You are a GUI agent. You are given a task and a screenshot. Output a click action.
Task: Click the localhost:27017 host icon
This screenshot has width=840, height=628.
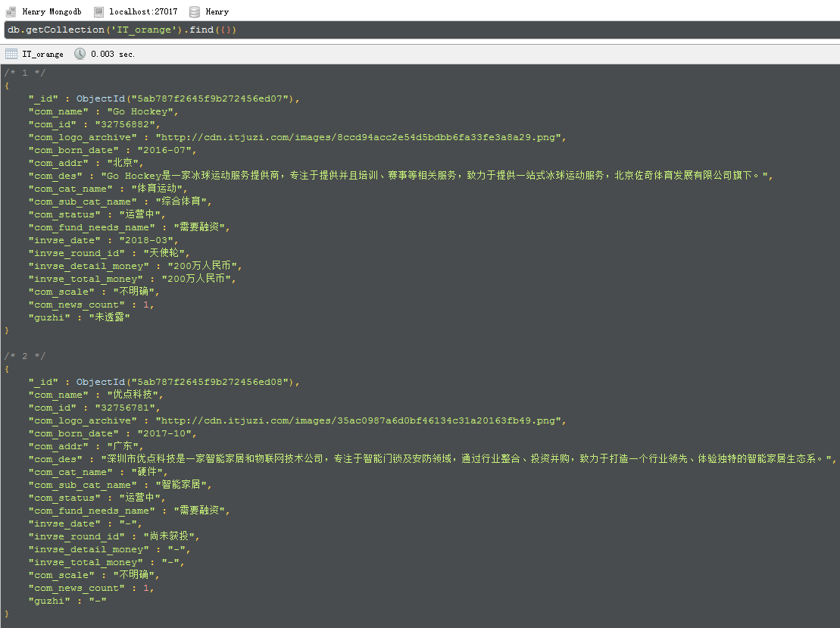click(98, 11)
